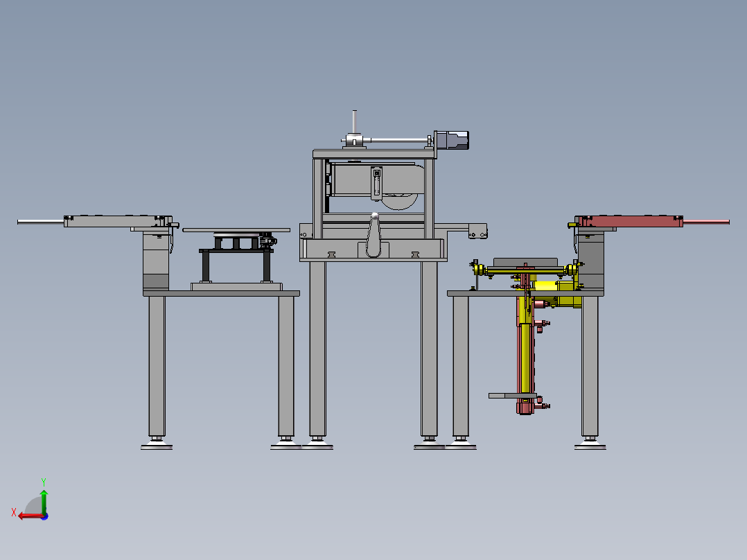Click the 'Y' label on the coordinate triad
Image resolution: width=747 pixels, height=560 pixels.
pos(44,482)
